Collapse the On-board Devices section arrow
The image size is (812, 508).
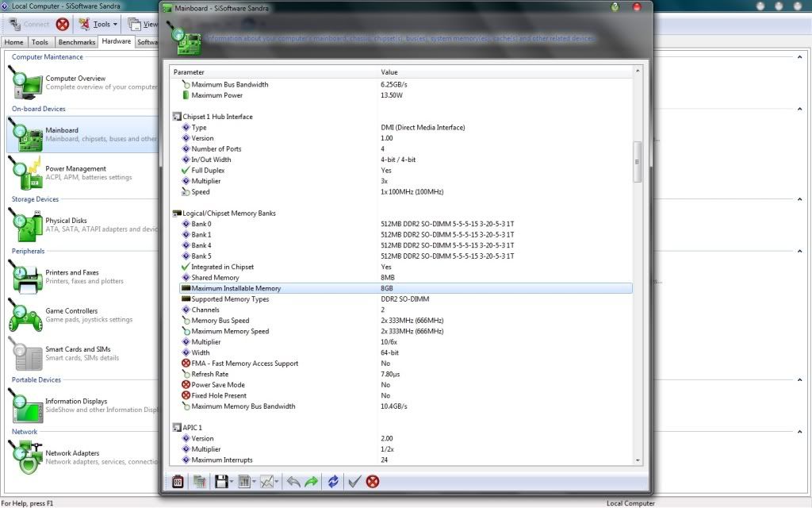(799, 109)
